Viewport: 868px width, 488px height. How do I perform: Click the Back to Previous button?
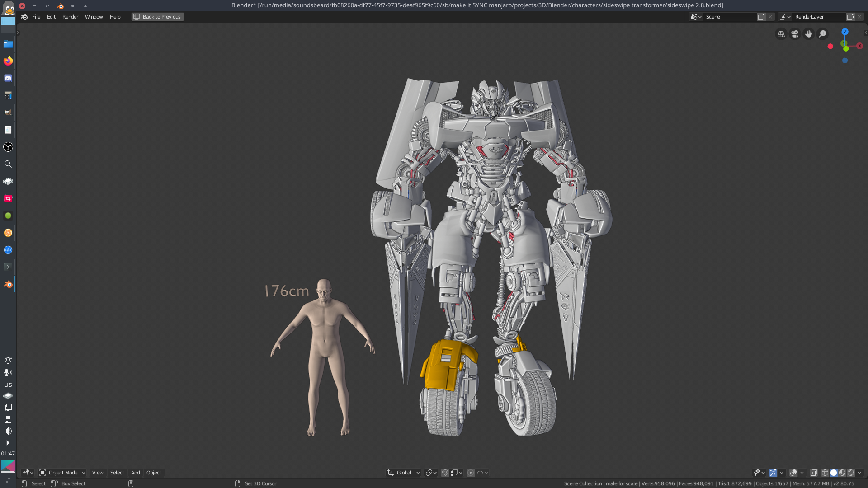tap(157, 17)
